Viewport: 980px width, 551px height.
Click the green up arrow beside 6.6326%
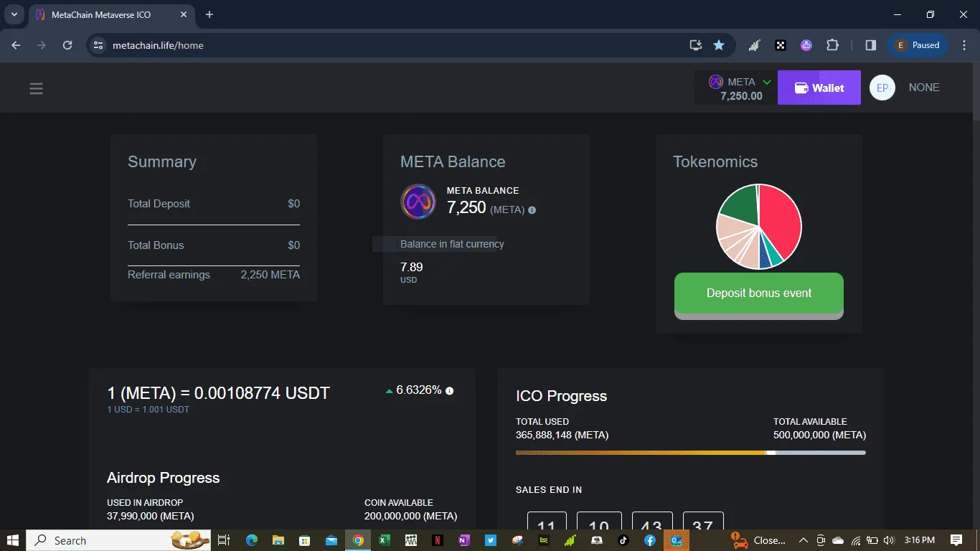click(390, 391)
